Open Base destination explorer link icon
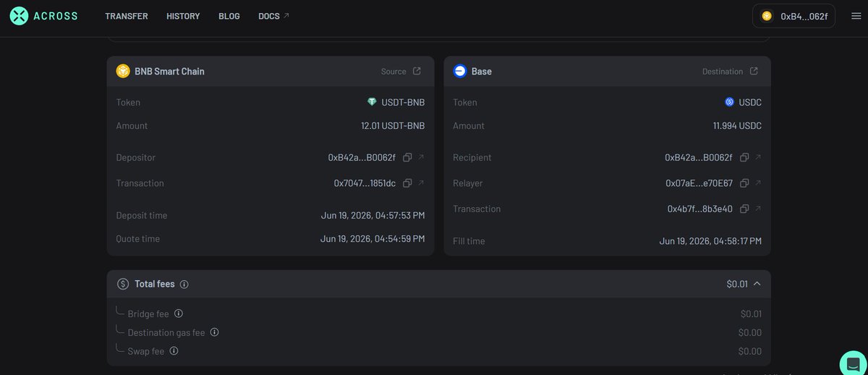 (x=754, y=71)
